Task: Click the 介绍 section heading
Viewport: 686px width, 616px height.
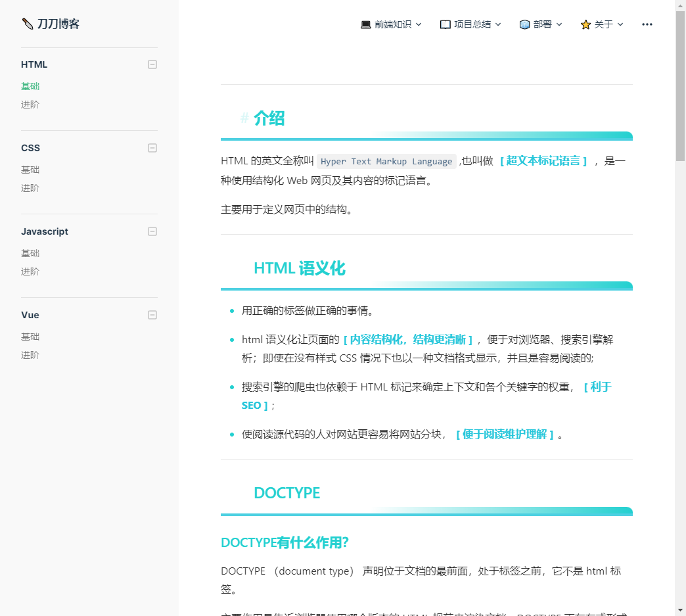Action: pos(269,118)
